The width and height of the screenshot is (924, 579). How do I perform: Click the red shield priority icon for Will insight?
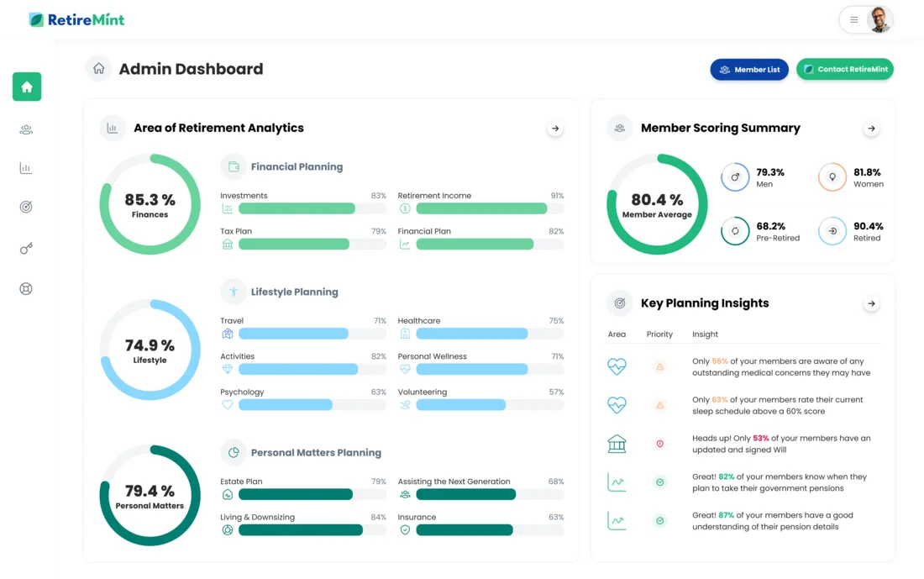point(660,444)
